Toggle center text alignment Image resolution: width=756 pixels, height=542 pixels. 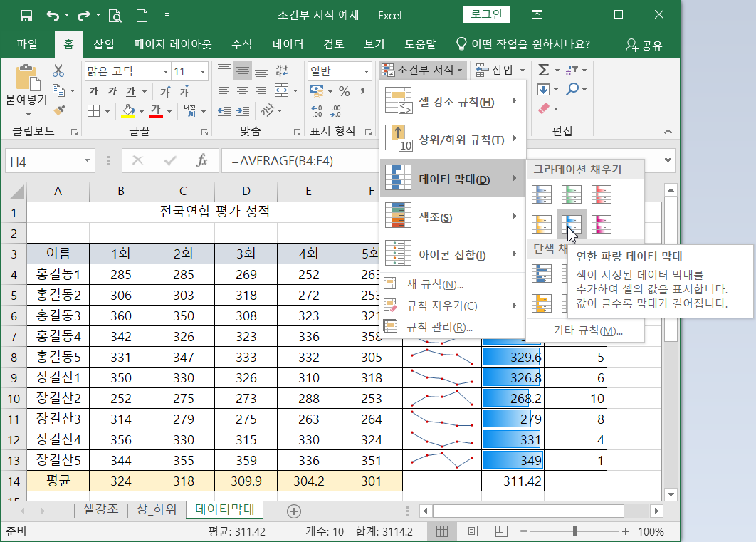click(243, 90)
